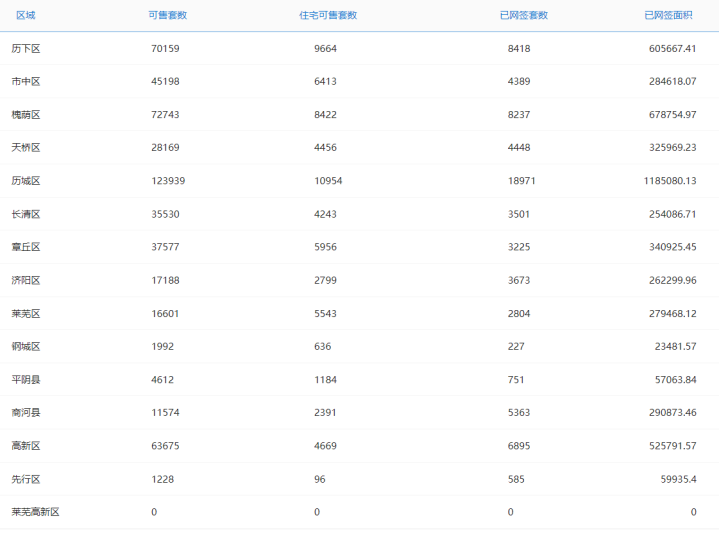Click residential count 5956 for 章丘区
This screenshot has height=534, width=719.
[326, 247]
